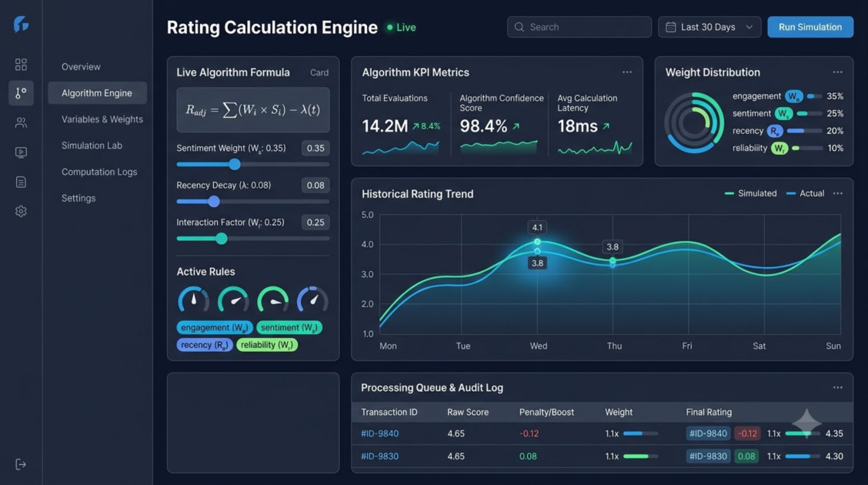868x485 pixels.
Task: Toggle the recency rule chip under Active Rules
Action: point(204,345)
